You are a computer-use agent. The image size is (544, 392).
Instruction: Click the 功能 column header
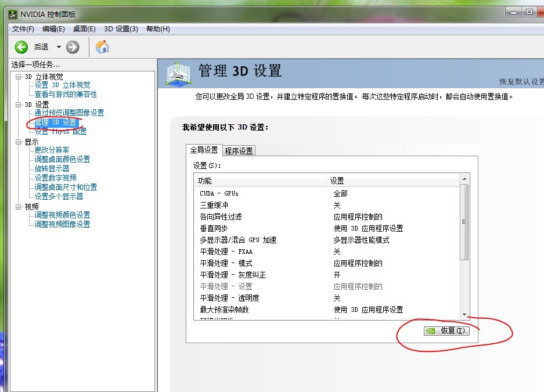[260, 181]
